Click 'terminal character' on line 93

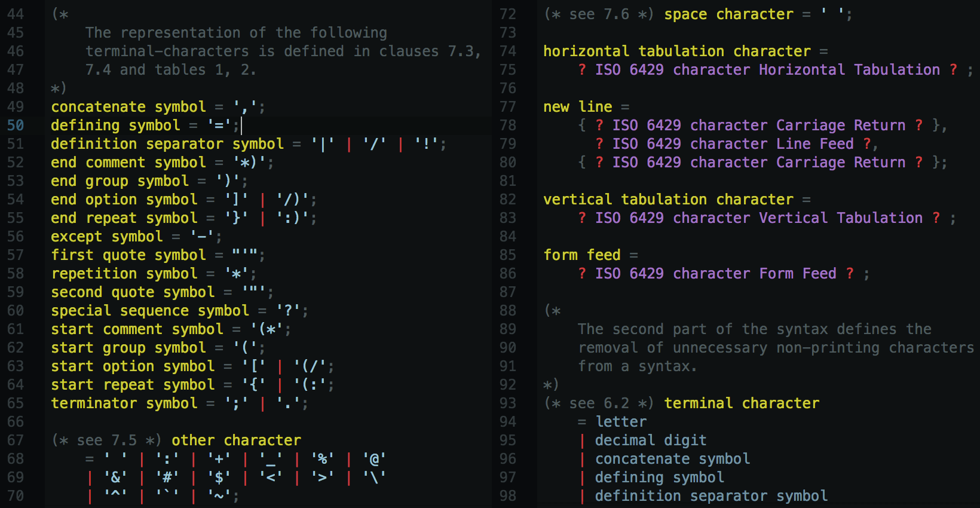pos(742,403)
